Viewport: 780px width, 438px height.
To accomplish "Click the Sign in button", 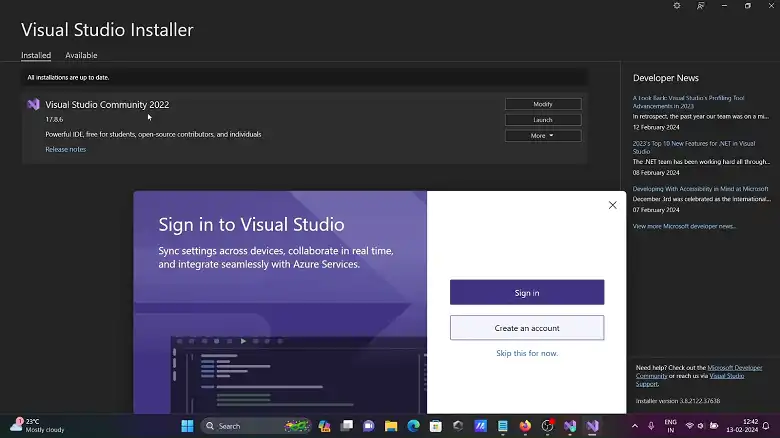I will [x=527, y=292].
